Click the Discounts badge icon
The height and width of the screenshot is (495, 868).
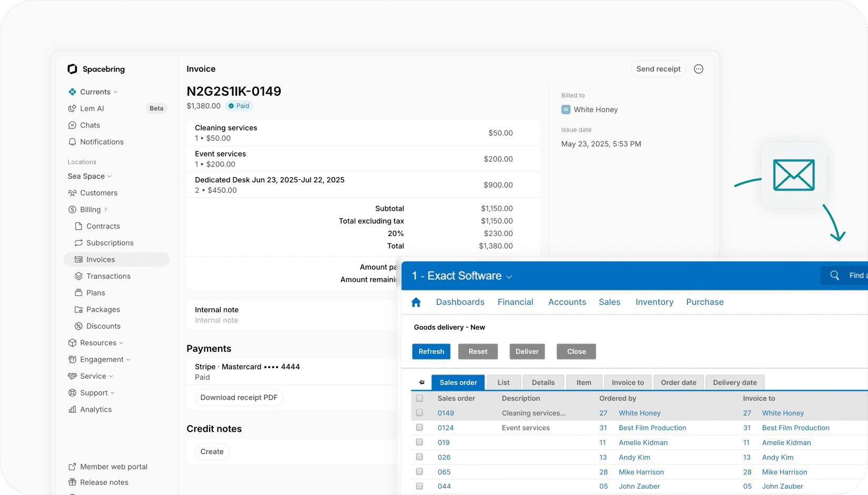78,326
